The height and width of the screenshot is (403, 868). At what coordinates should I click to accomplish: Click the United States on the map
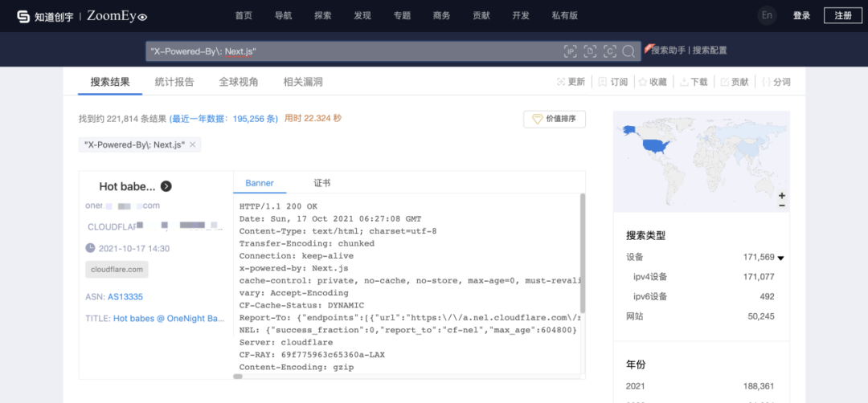[656, 146]
